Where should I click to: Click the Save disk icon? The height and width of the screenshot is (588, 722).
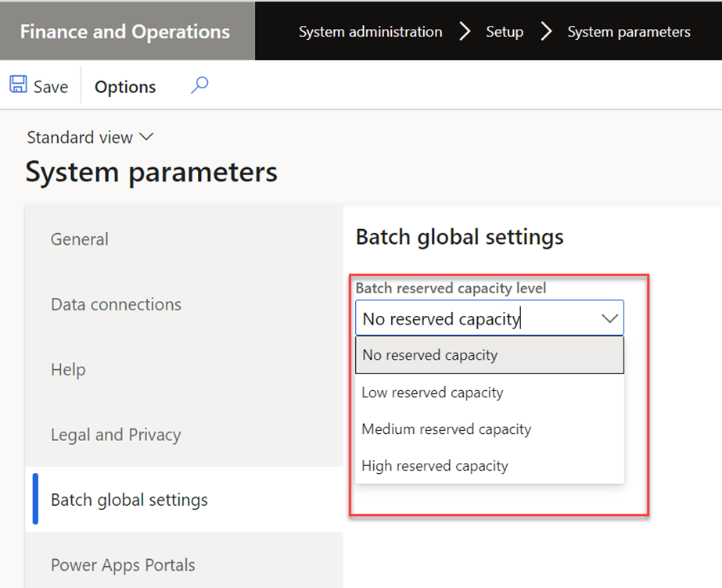point(18,85)
